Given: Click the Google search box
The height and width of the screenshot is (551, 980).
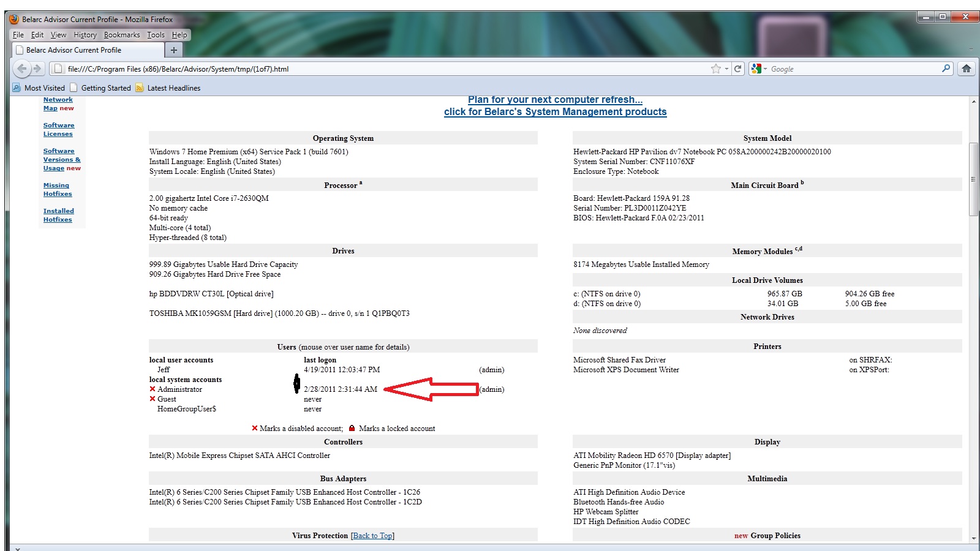Looking at the screenshot, I should coord(854,69).
